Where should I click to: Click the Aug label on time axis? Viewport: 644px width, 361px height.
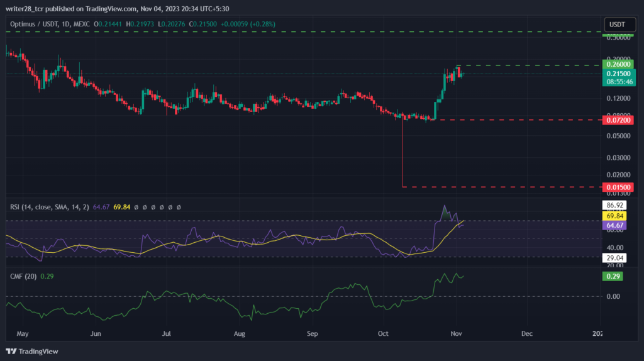[240, 333]
